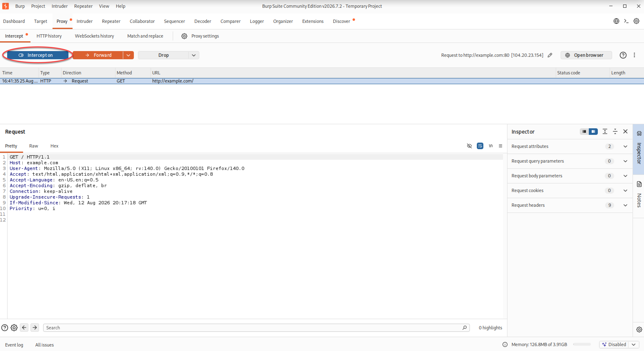Switch Inspector to right layout icon
Image resolution: width=644 pixels, height=351 pixels.
tap(593, 132)
